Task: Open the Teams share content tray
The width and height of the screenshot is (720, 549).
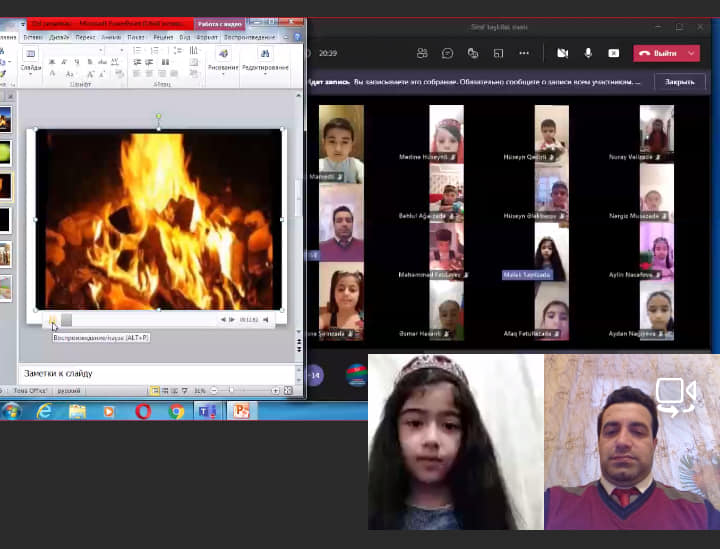Action: pos(498,53)
